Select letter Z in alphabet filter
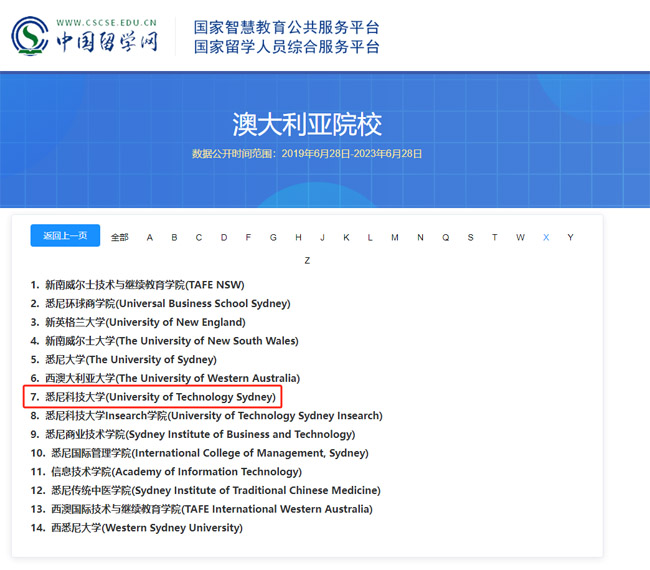 point(307,261)
